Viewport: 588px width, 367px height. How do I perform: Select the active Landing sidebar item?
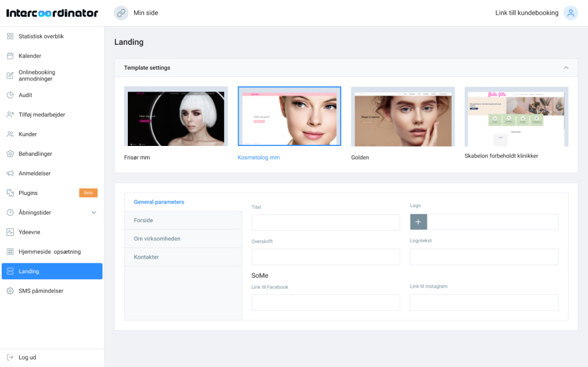[x=52, y=271]
